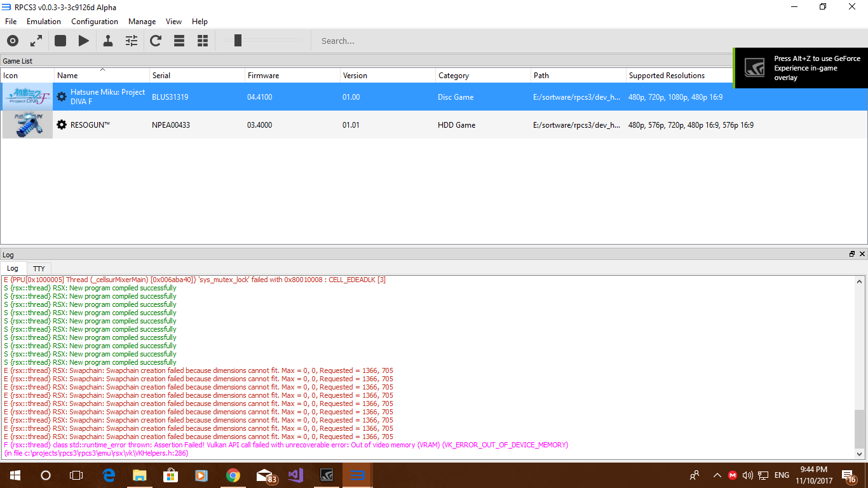The image size is (868, 488).
Task: Close the Log panel
Action: pyautogui.click(x=862, y=254)
